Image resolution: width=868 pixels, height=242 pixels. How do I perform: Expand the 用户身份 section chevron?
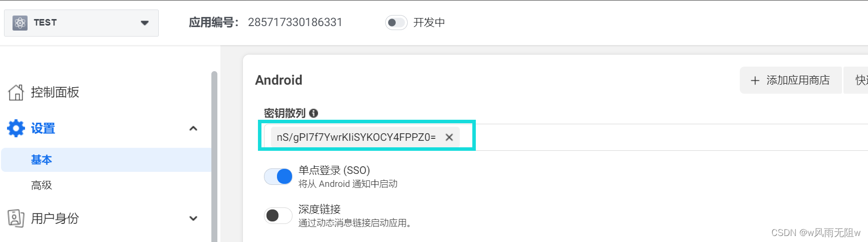[193, 218]
